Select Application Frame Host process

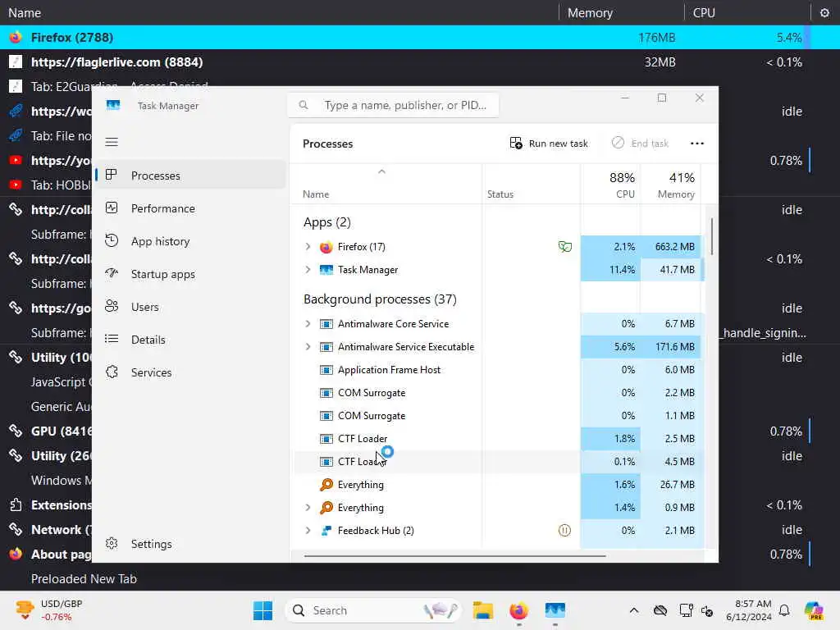coord(498,370)
